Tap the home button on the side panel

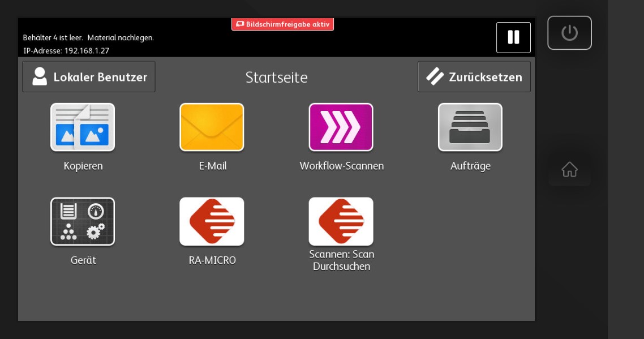(x=570, y=169)
